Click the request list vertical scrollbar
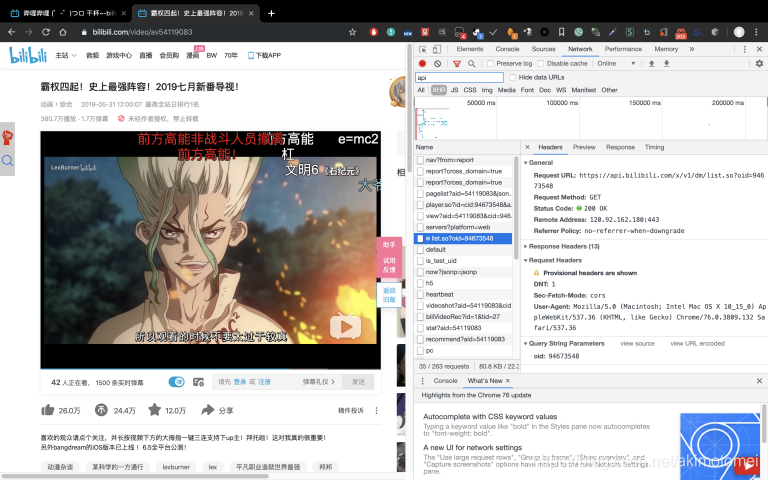The width and height of the screenshot is (768, 480). (x=516, y=208)
